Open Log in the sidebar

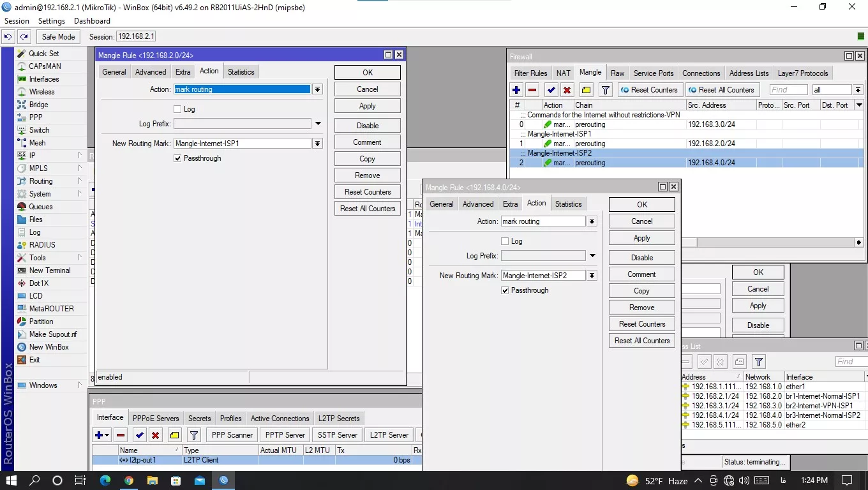[34, 232]
